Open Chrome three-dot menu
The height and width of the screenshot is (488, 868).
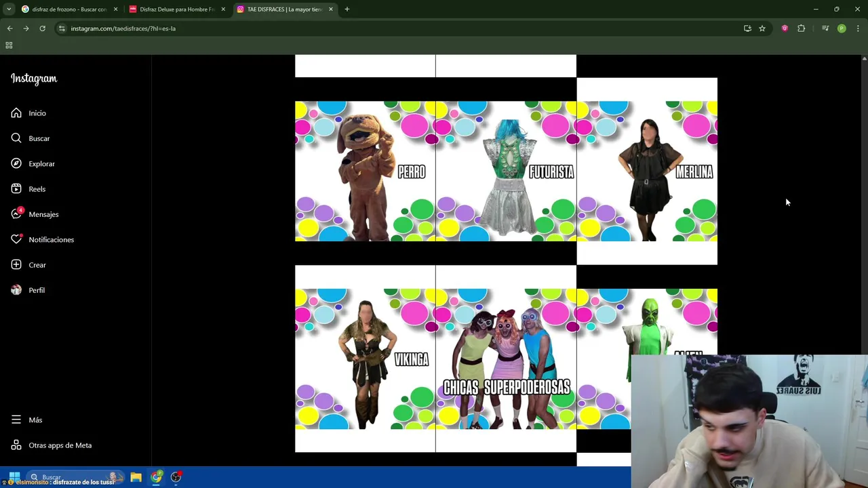point(858,28)
